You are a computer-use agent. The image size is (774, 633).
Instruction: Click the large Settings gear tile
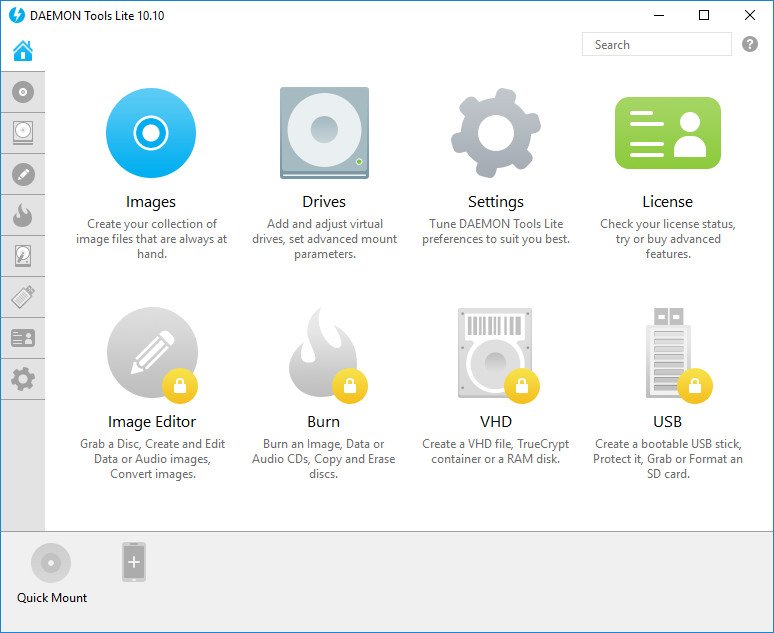click(x=496, y=133)
